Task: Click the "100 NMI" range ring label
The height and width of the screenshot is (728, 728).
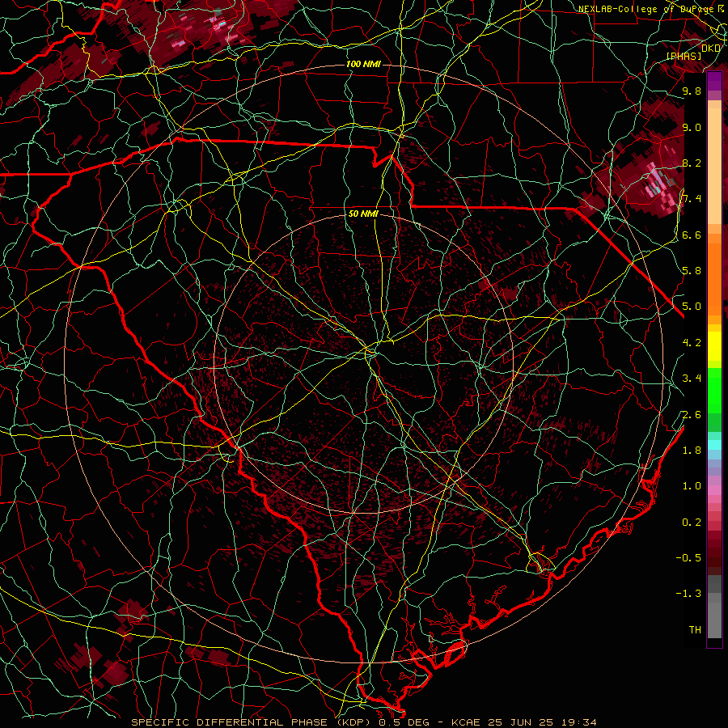Action: (x=363, y=64)
